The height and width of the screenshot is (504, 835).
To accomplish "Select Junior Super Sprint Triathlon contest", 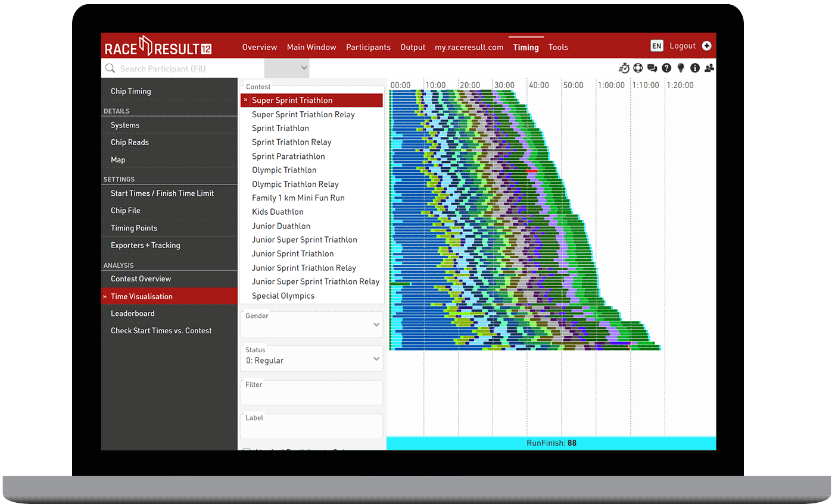I will (311, 240).
